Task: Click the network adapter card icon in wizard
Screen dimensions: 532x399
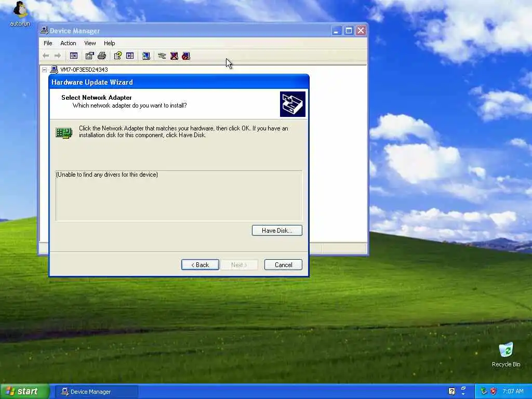Action: click(64, 132)
